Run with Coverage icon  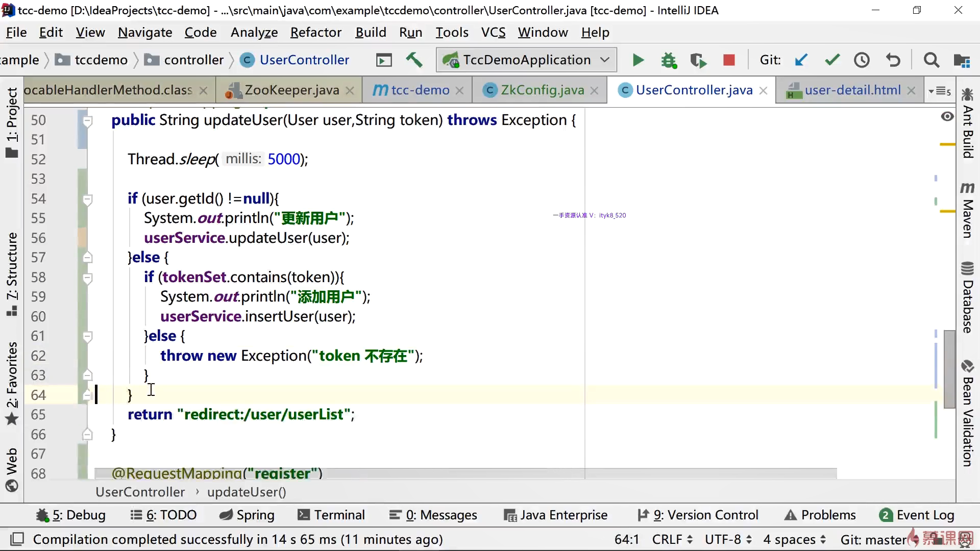[x=698, y=60]
